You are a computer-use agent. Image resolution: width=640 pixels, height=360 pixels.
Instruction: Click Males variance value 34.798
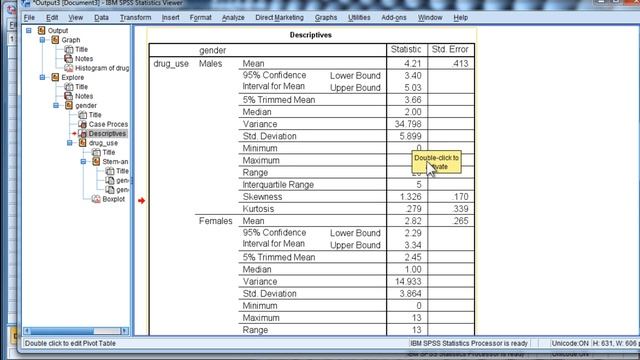coord(408,124)
